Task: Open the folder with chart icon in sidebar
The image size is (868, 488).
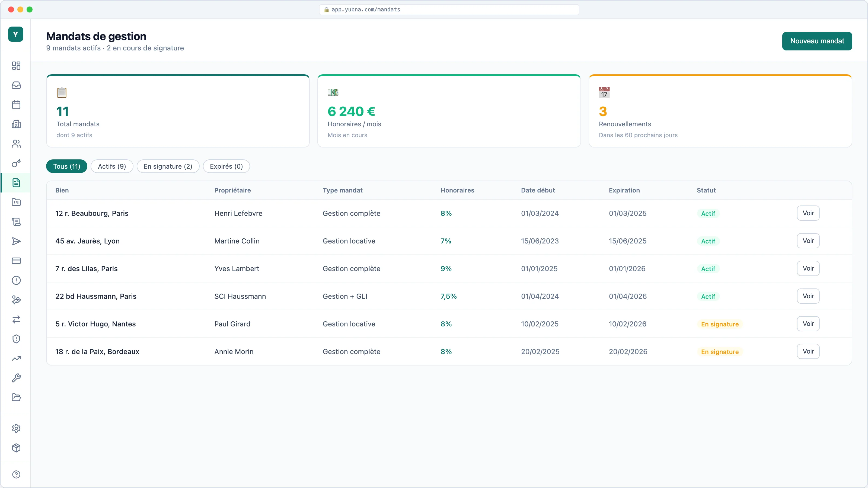Action: coord(16,203)
